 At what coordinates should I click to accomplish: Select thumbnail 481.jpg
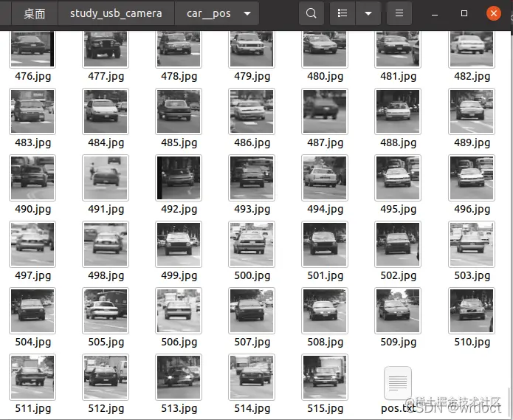tap(398, 49)
